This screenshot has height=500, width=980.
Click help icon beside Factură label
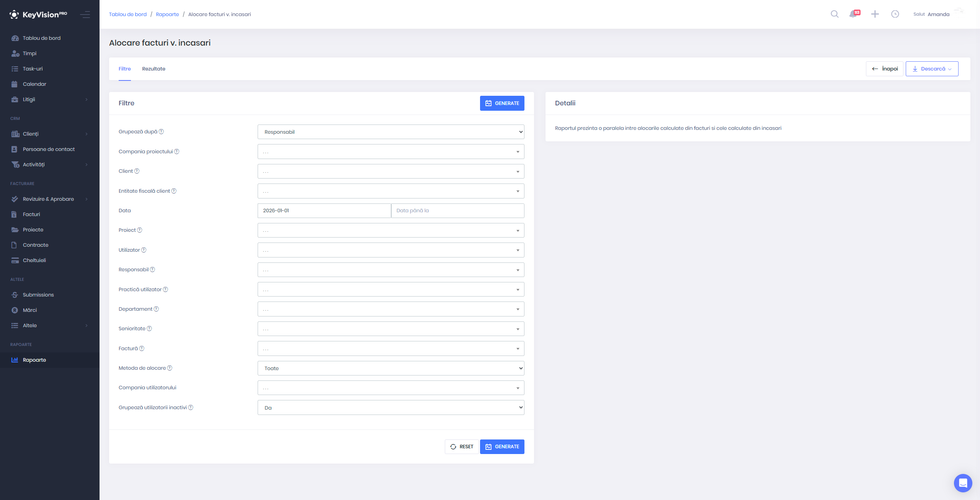coord(142,348)
